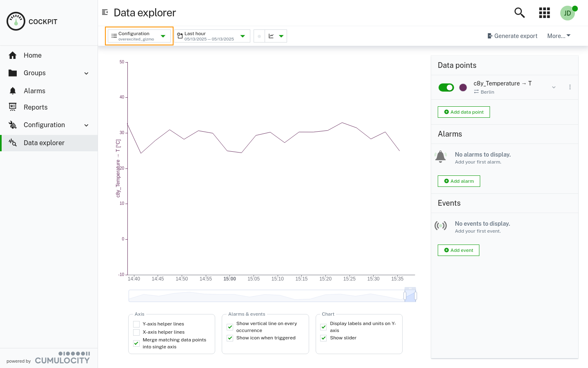Viewport: 588px width, 368px height.
Task: Expand the Configuration sidebar chevron
Action: pos(87,125)
